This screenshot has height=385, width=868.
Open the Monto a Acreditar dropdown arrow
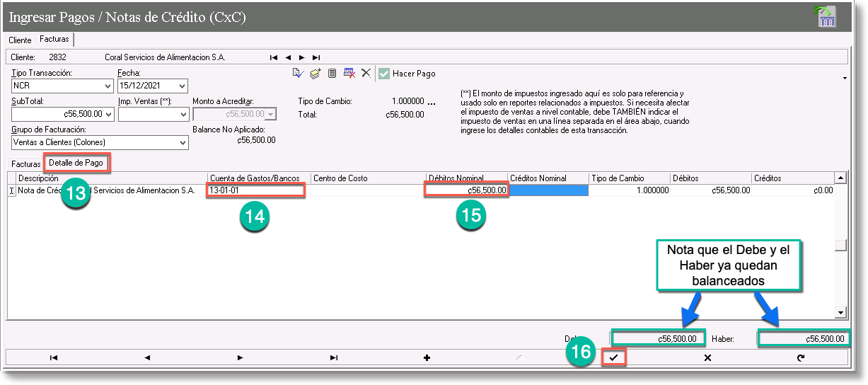(270, 114)
